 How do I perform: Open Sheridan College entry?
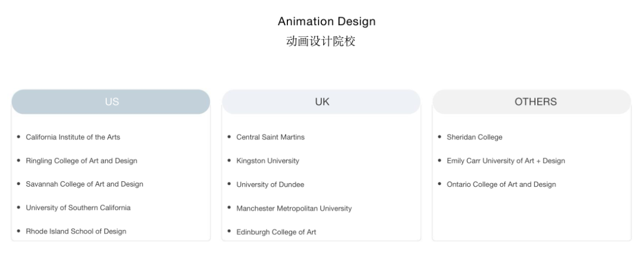tap(474, 137)
